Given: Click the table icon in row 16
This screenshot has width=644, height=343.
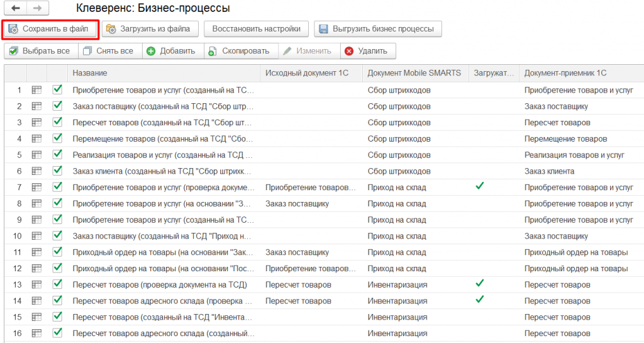Looking at the screenshot, I should (x=36, y=334).
